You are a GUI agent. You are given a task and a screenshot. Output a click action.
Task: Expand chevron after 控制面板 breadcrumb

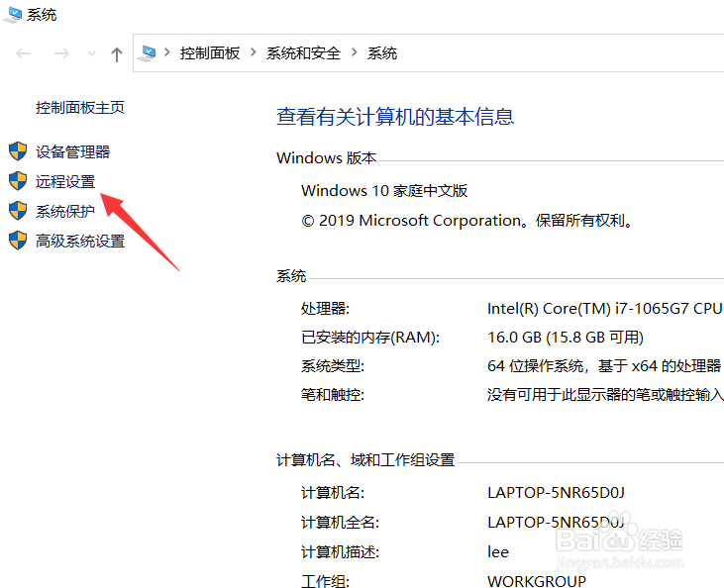coord(253,52)
